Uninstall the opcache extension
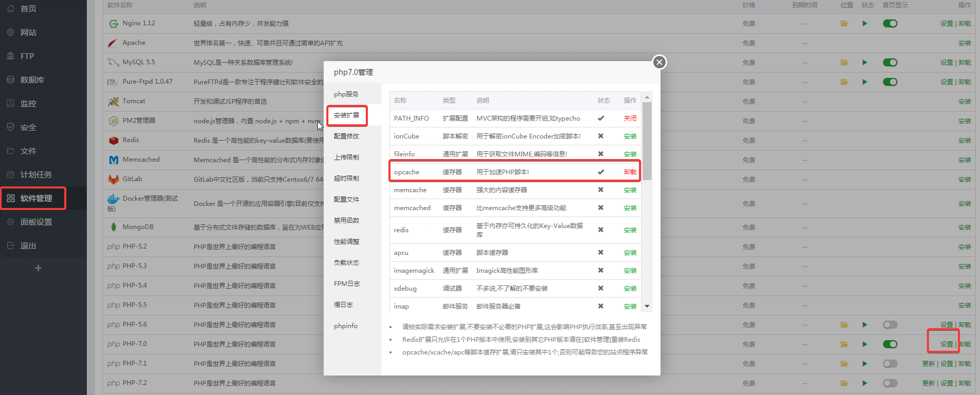The image size is (980, 395). 630,172
